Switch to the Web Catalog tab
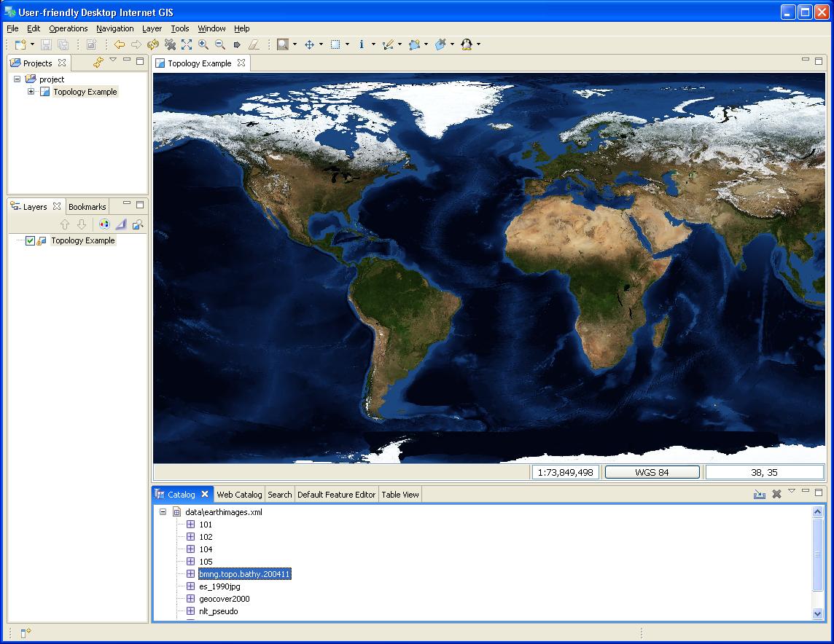834x644 pixels. point(239,495)
